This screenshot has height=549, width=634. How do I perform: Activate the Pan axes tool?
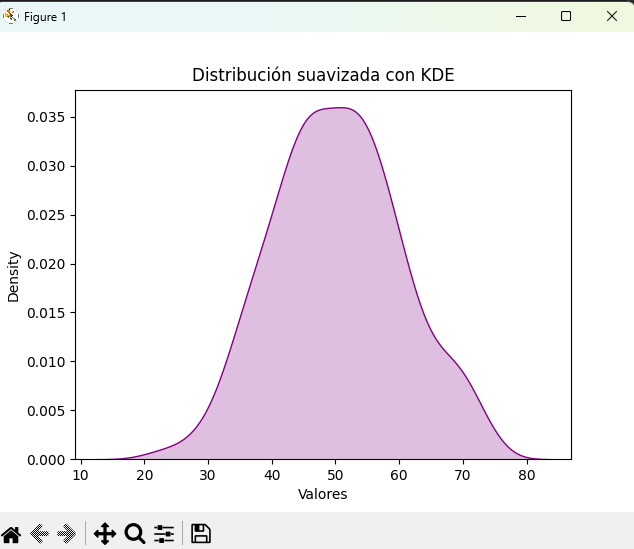coord(105,533)
